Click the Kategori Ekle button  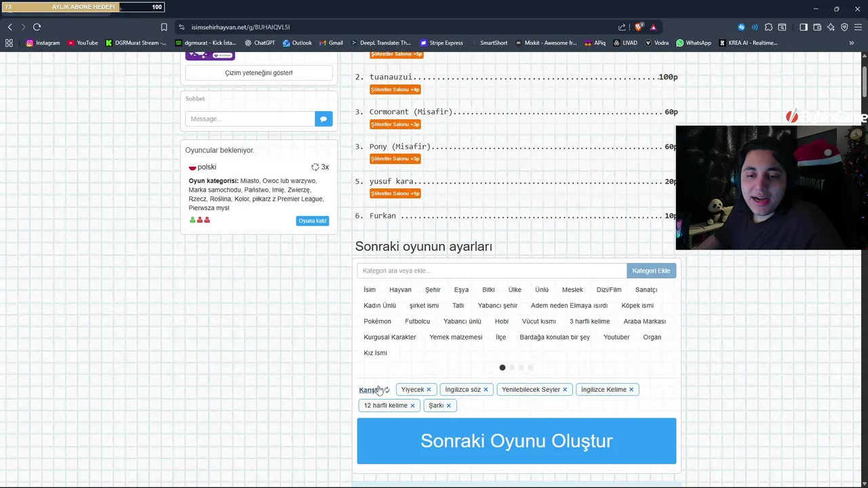tap(651, 270)
